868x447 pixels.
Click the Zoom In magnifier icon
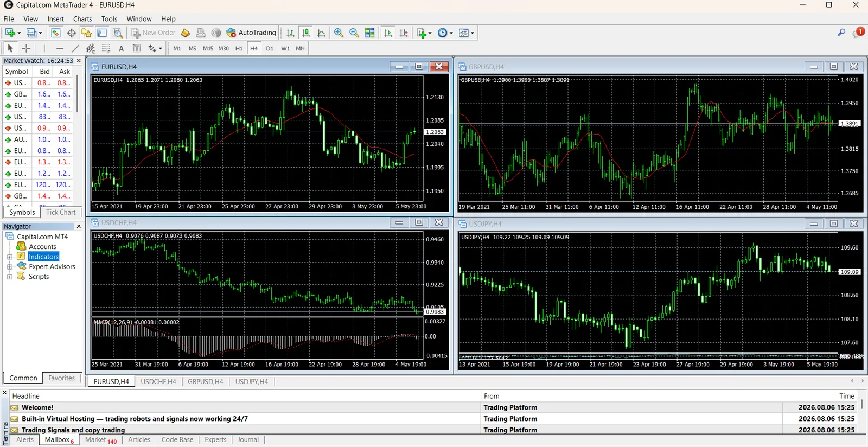[339, 33]
